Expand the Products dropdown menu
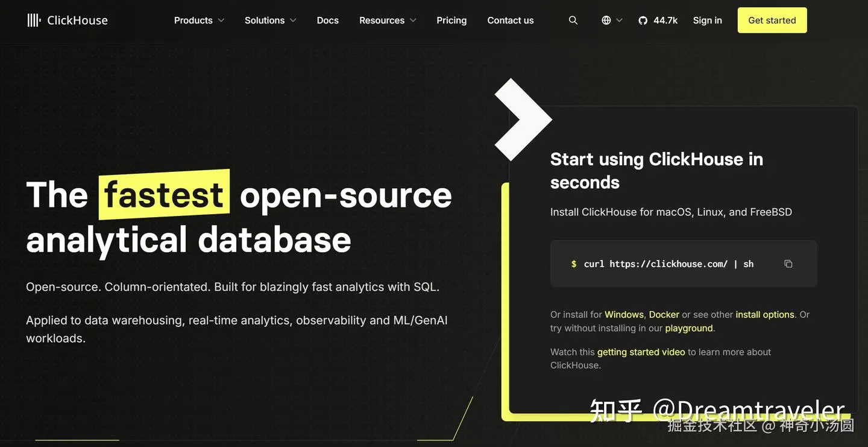 click(200, 21)
